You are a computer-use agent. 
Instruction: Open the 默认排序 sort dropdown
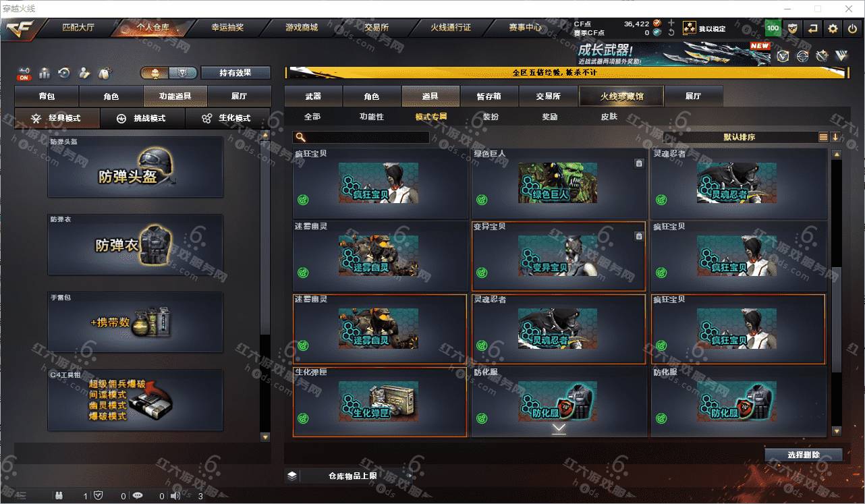click(x=740, y=137)
